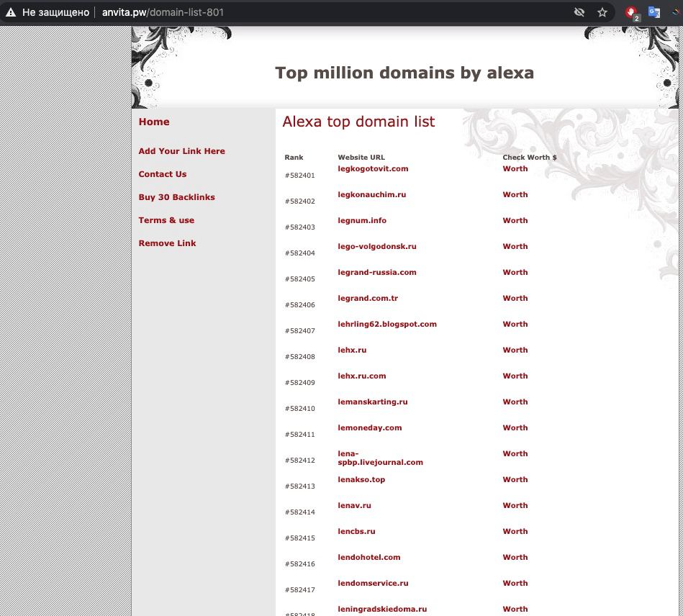Viewport: 683px width, 616px height.
Task: Open Buy 30 Backlinks link
Action: click(176, 197)
